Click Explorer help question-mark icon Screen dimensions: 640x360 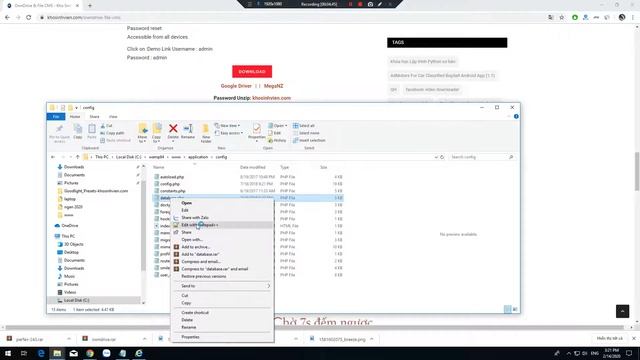click(x=516, y=117)
